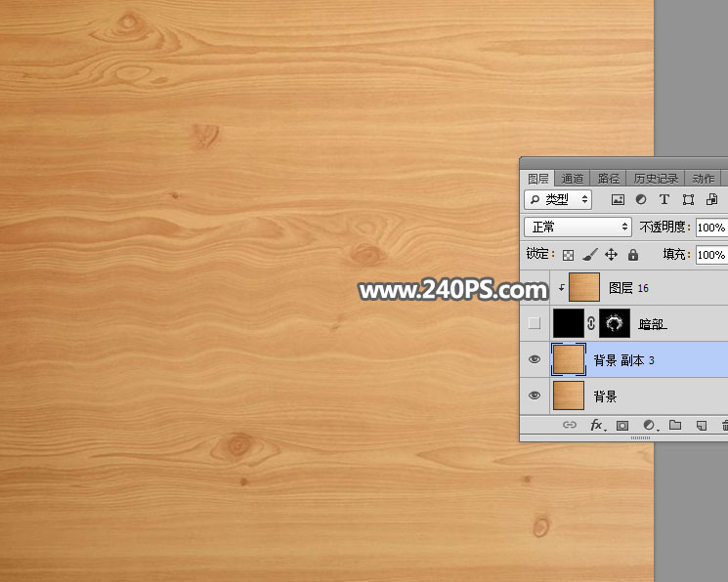Switch to the 图层 tab
Screen dimensions: 728x582
[537, 179]
